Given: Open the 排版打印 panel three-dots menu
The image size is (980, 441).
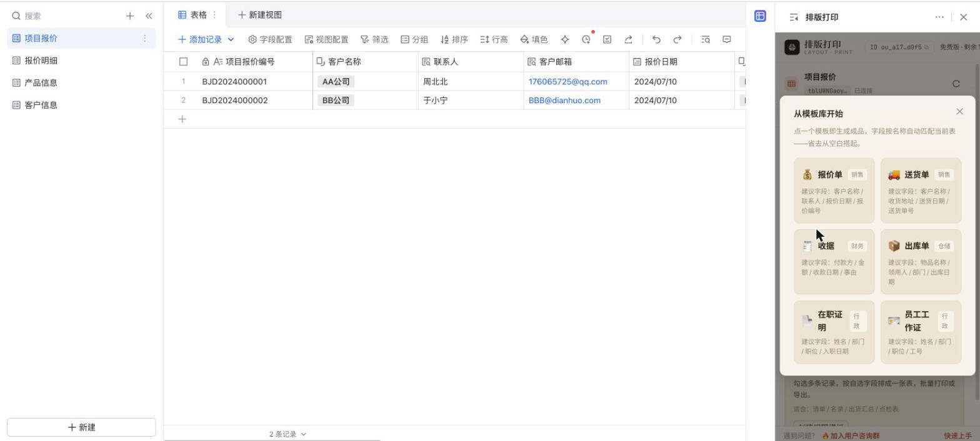Looking at the screenshot, I should pyautogui.click(x=939, y=17).
